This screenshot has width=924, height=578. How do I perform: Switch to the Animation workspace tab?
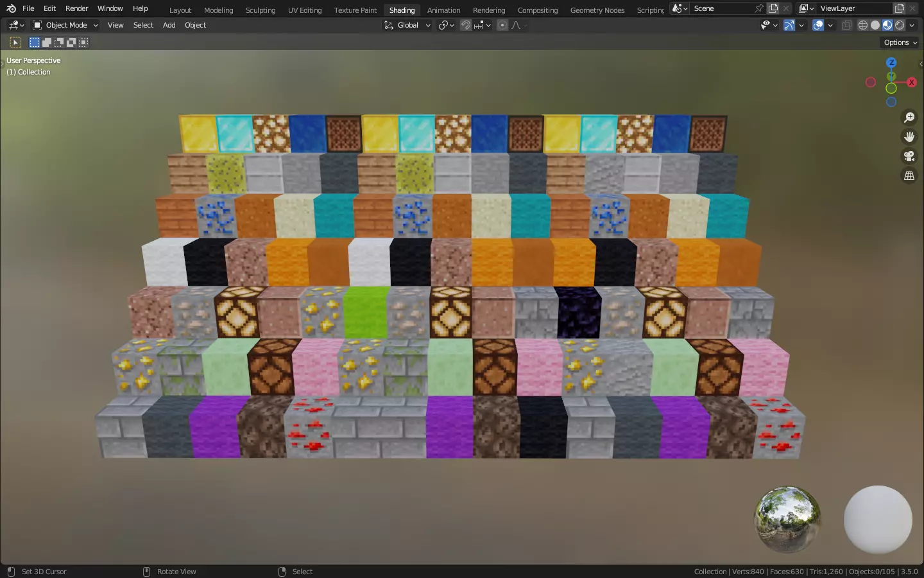[443, 10]
